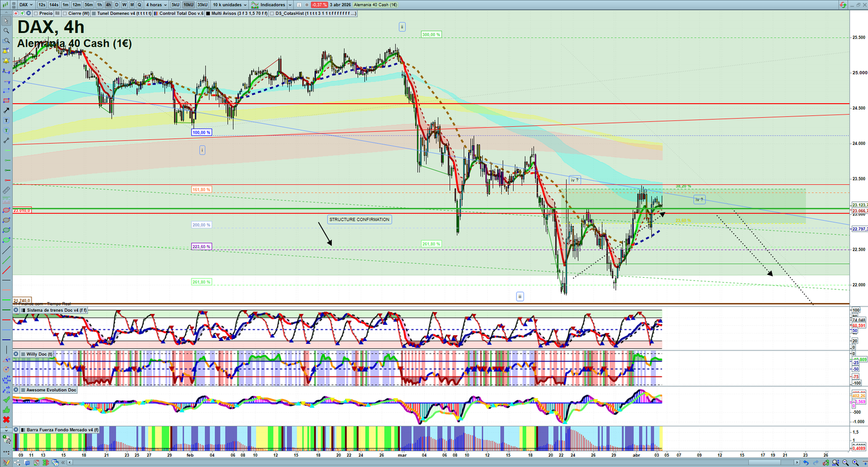Pick the text annotation tool
868x467 pixels.
[6, 120]
